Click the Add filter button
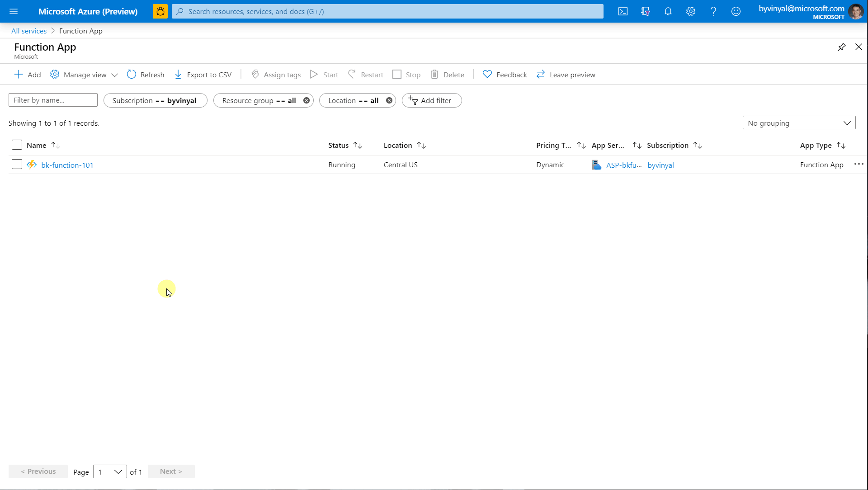868x490 pixels. pyautogui.click(x=432, y=100)
